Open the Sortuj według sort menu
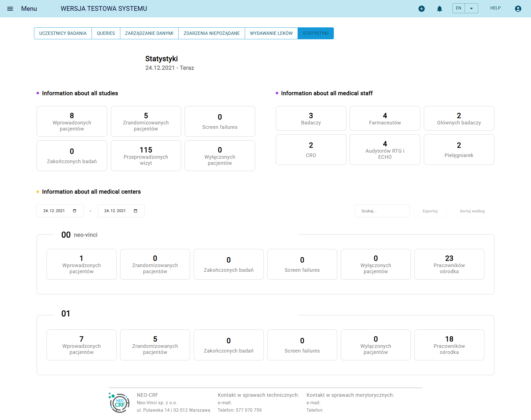Image resolution: width=531 pixels, height=420 pixels. [472, 211]
